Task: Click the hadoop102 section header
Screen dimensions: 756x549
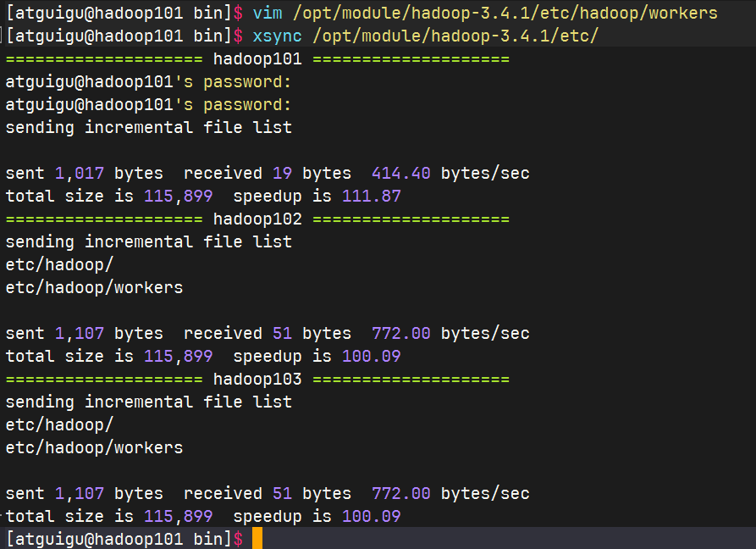Action: click(257, 219)
